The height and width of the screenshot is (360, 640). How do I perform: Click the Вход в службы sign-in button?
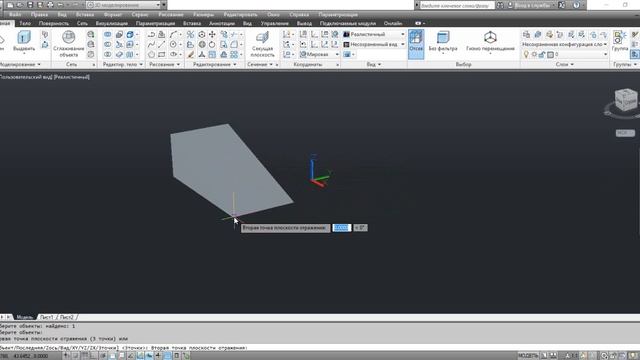pos(531,5)
